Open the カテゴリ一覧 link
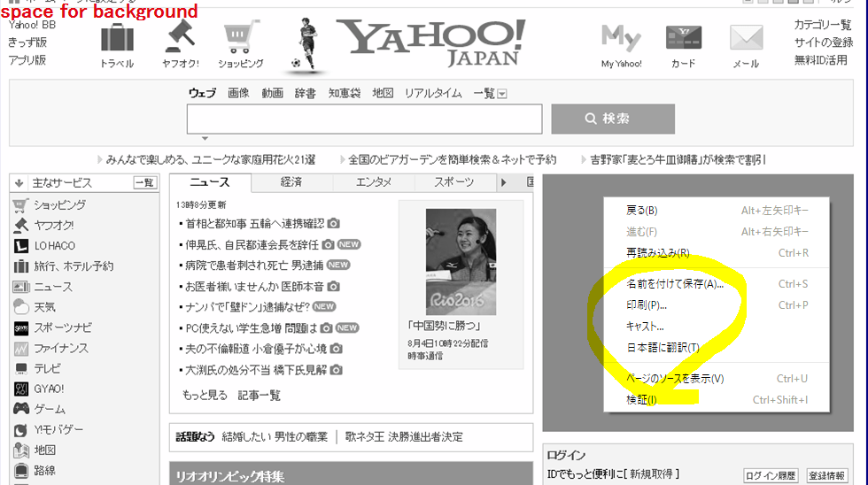The height and width of the screenshot is (485, 868). coord(823,24)
